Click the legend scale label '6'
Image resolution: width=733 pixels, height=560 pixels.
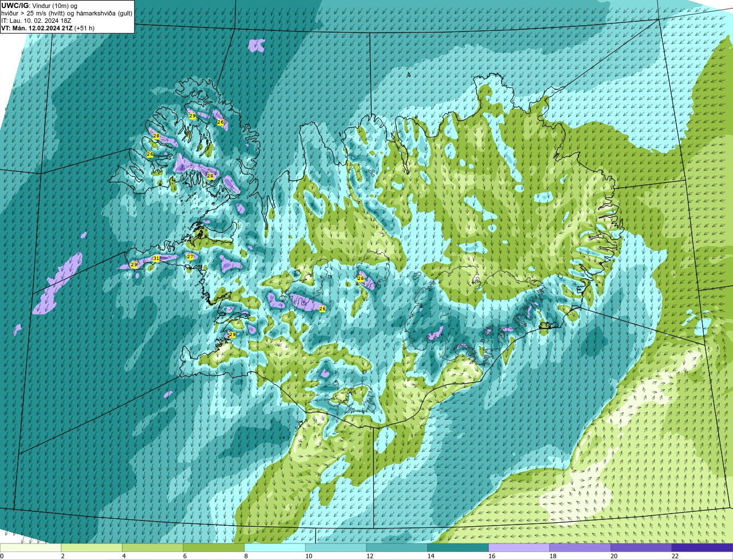[185, 556]
